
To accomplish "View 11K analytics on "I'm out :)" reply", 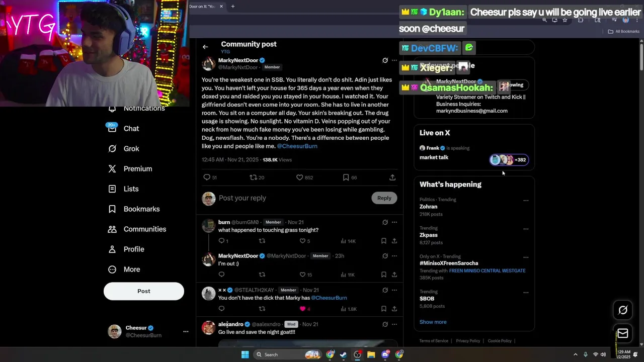I will click(x=348, y=275).
